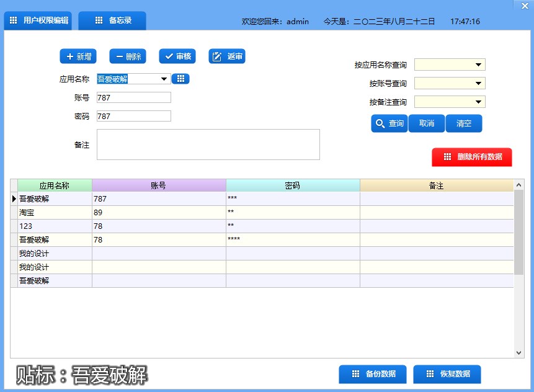This screenshot has height=392, width=534.
Task: Expand the 按应用名称查询 dropdown
Action: coord(479,64)
